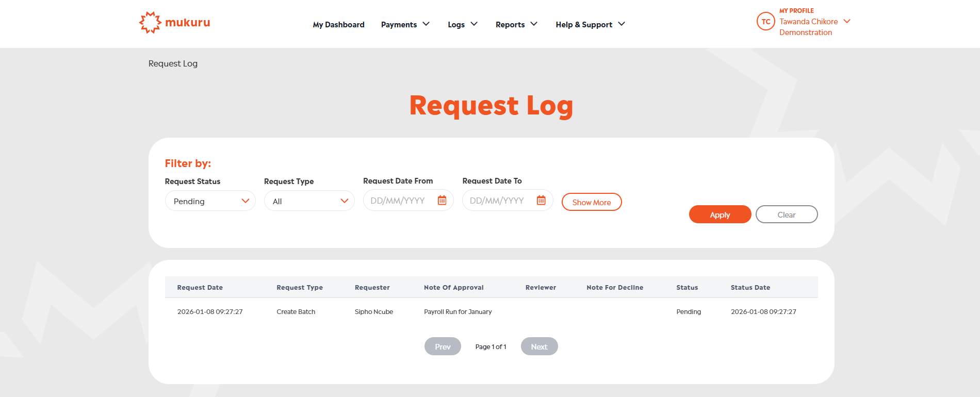Screen dimensions: 980x397
Task: Click the Request Date From field
Action: pyautogui.click(x=409, y=200)
